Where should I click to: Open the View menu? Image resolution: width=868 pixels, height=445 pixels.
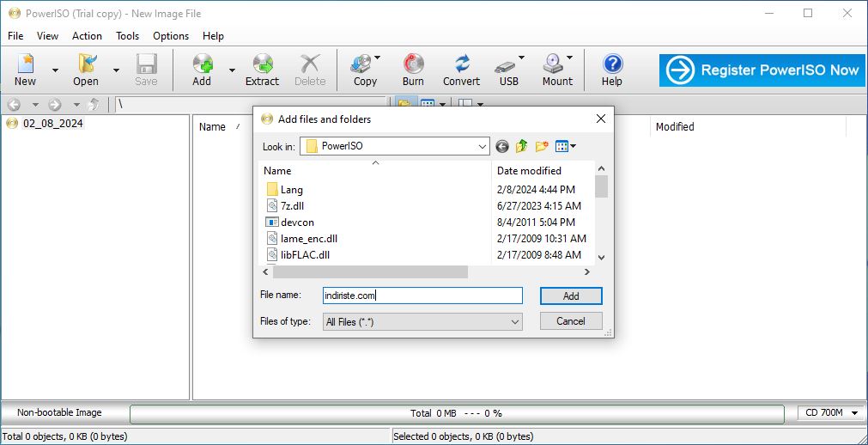[47, 36]
